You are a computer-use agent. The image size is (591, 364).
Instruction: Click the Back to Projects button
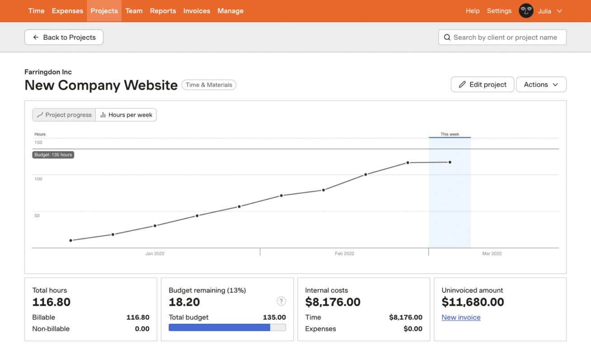point(64,37)
